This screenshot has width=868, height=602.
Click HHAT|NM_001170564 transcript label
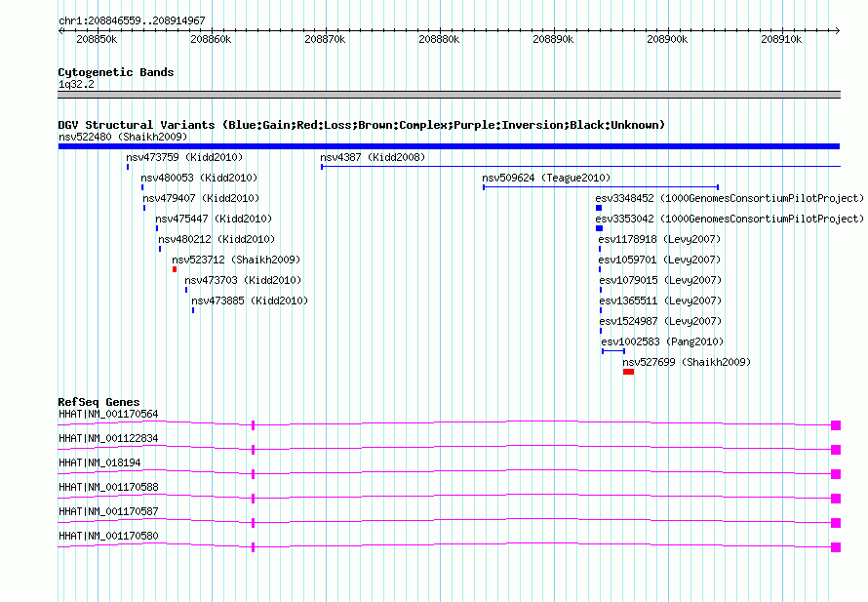pos(108,414)
